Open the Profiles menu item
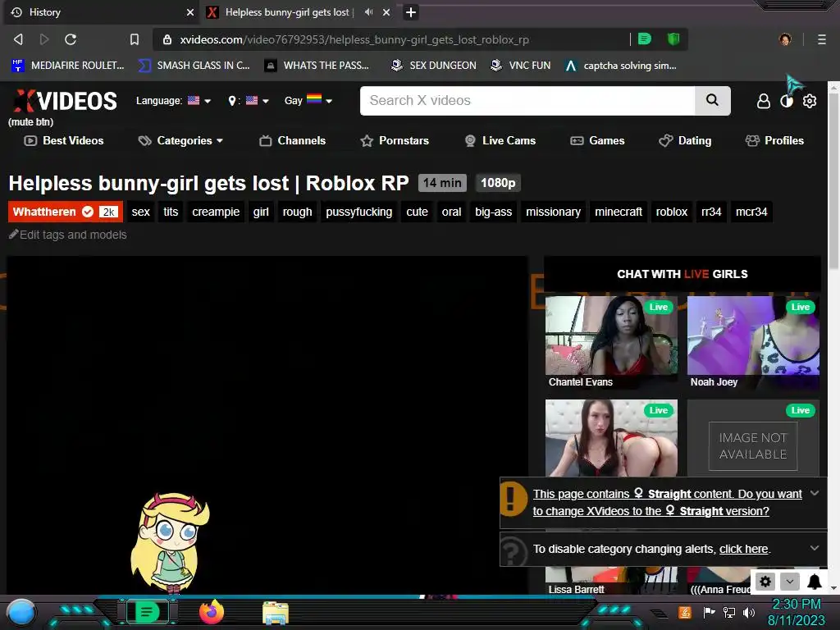 coord(774,140)
